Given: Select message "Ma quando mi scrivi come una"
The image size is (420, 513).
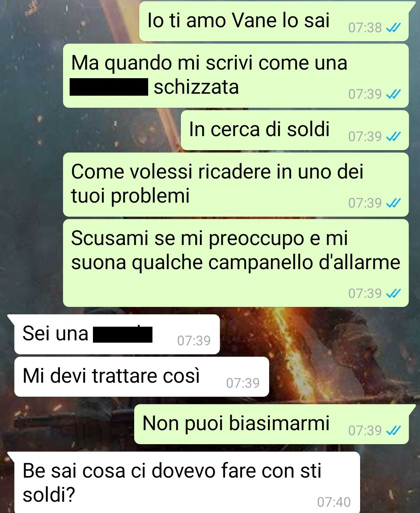Looking at the screenshot, I should 236,76.
